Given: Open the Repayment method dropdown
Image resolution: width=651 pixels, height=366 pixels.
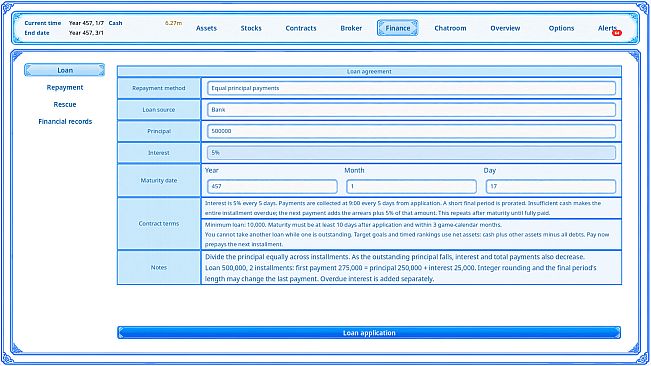Looking at the screenshot, I should 411,88.
